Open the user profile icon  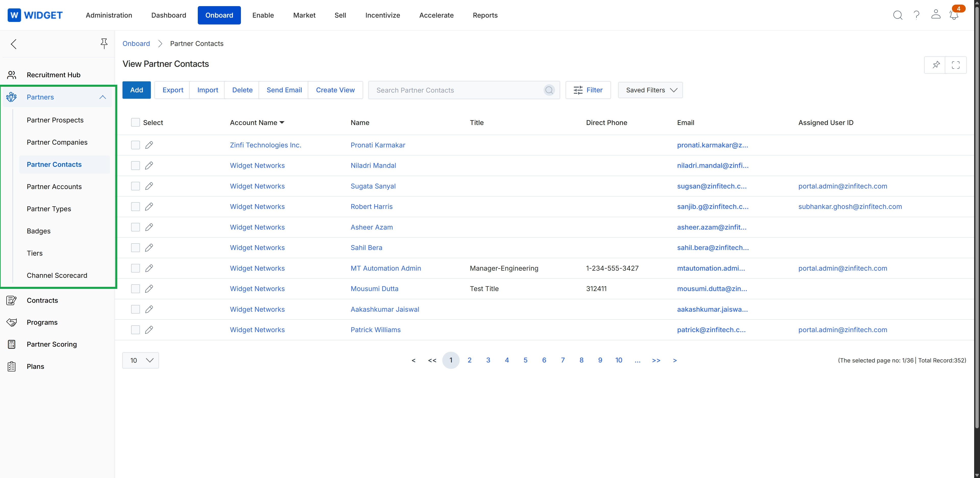tap(936, 15)
